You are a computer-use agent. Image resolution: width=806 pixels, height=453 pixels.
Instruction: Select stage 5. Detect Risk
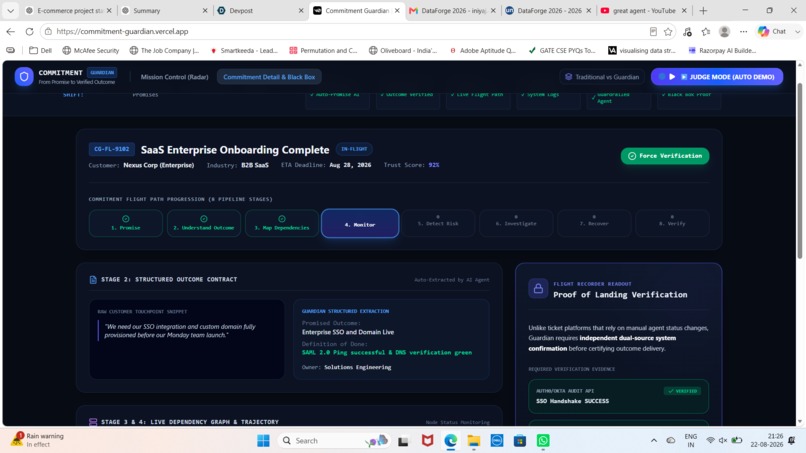coord(438,223)
